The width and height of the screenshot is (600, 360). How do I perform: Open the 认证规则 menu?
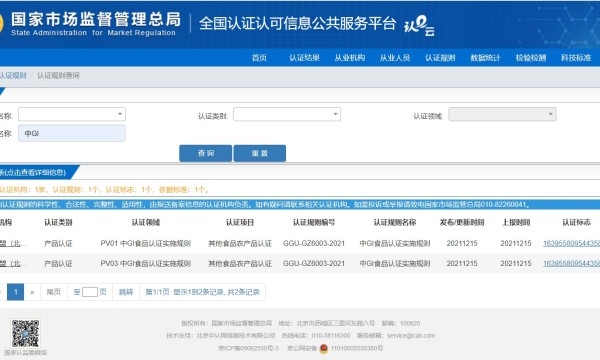(x=440, y=58)
